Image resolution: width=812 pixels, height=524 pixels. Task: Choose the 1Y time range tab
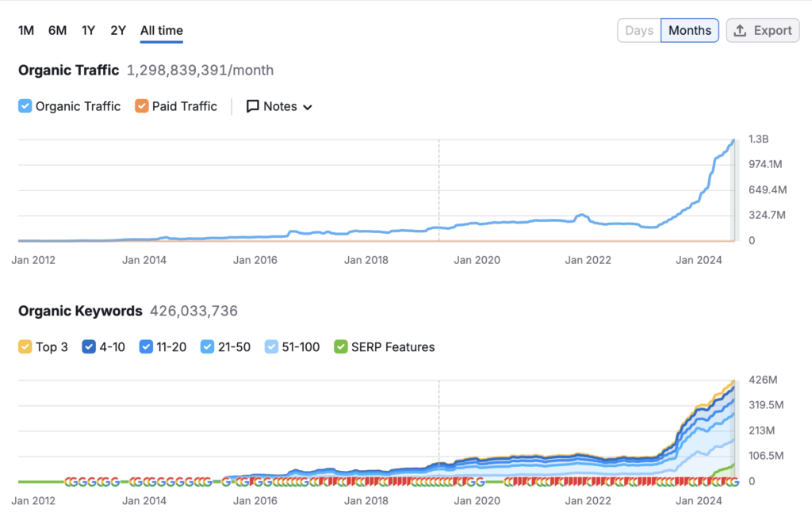(x=88, y=30)
